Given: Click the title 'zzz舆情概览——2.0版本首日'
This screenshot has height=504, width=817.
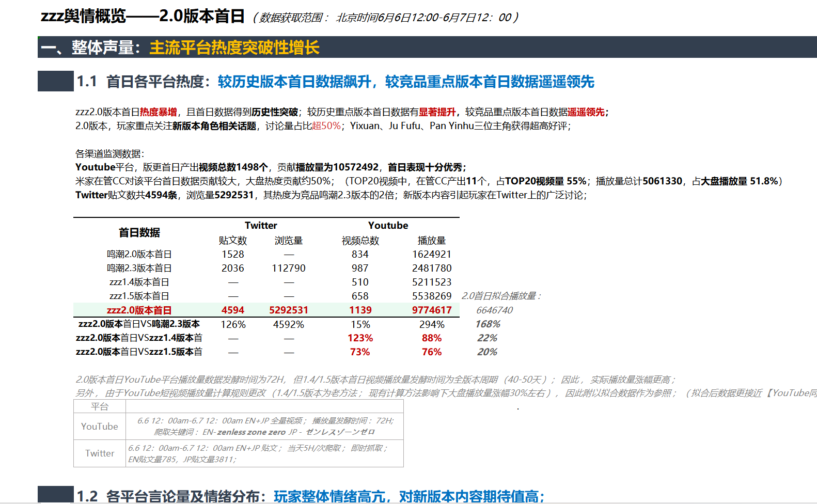Looking at the screenshot, I should tap(143, 17).
